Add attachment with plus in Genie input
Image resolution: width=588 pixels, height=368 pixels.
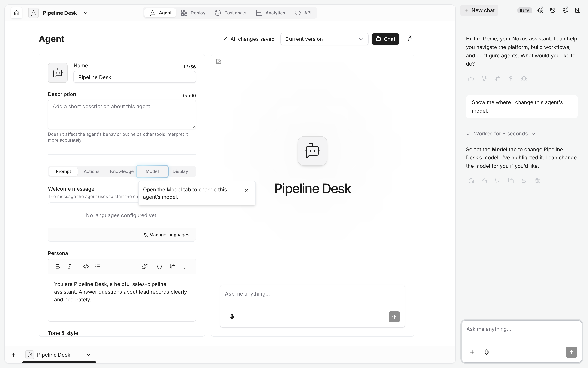[x=472, y=352]
